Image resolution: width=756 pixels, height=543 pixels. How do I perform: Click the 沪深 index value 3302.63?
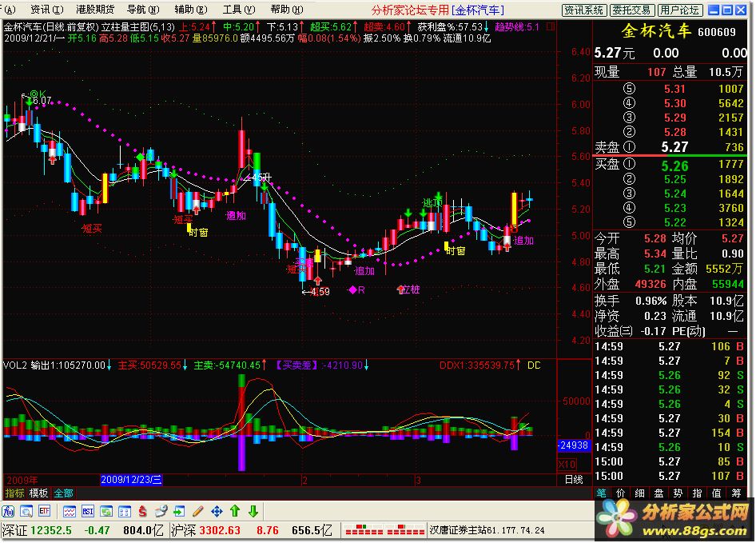[x=220, y=530]
